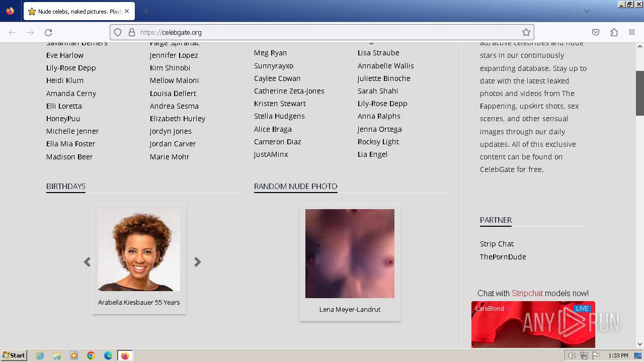Open File Explorer from the taskbar

click(x=57, y=355)
